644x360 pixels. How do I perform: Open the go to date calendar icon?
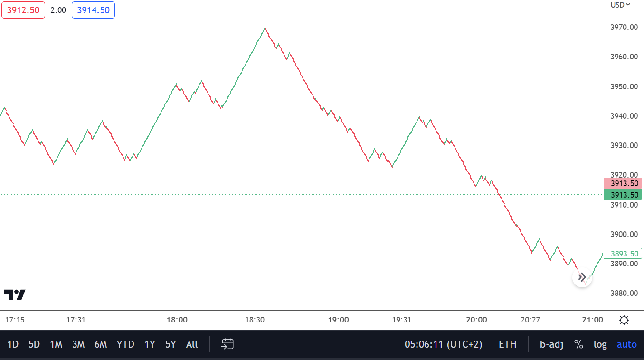[227, 344]
